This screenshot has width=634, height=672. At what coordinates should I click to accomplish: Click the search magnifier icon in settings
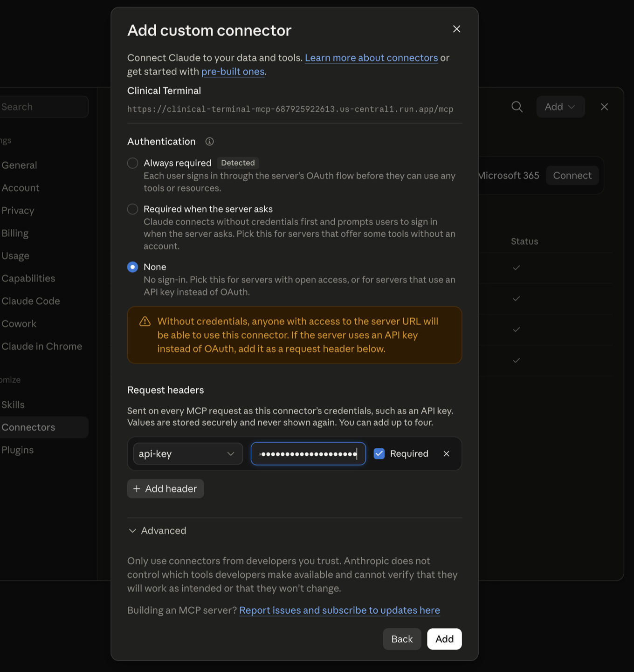click(x=517, y=107)
